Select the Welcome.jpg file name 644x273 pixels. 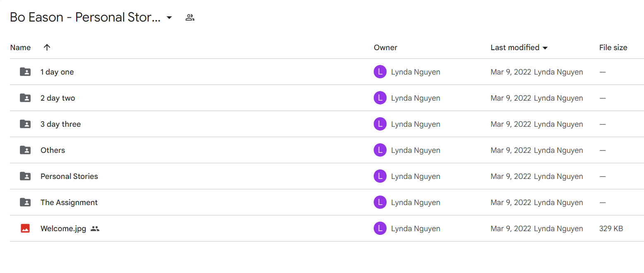(x=63, y=228)
